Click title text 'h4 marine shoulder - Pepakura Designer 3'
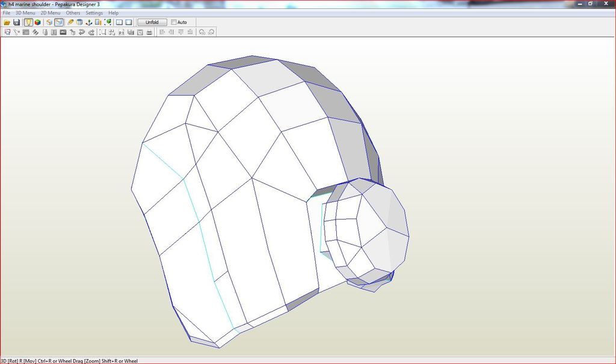 (x=54, y=4)
